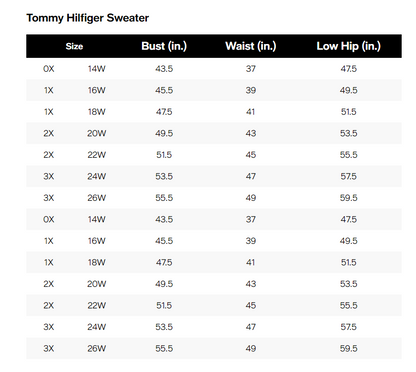Click the first 20W row's low hip 53.5

pyautogui.click(x=349, y=133)
